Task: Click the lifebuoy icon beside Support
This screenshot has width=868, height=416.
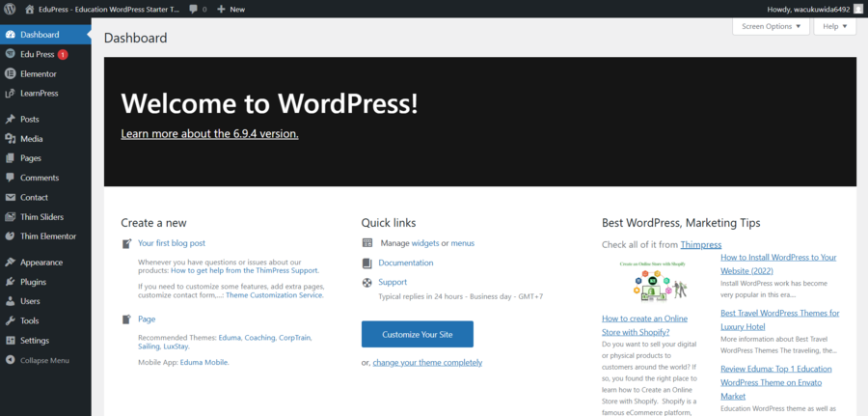Action: [367, 283]
